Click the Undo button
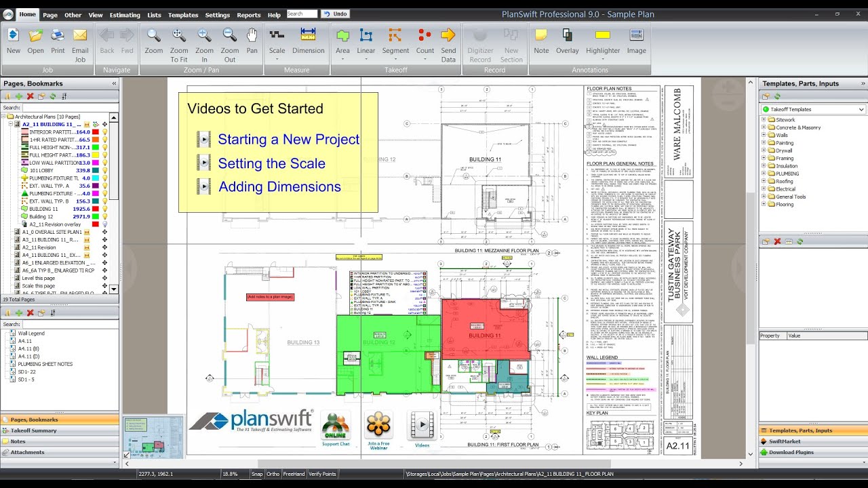Screen dimensions: 868x488 pyautogui.click(x=336, y=14)
